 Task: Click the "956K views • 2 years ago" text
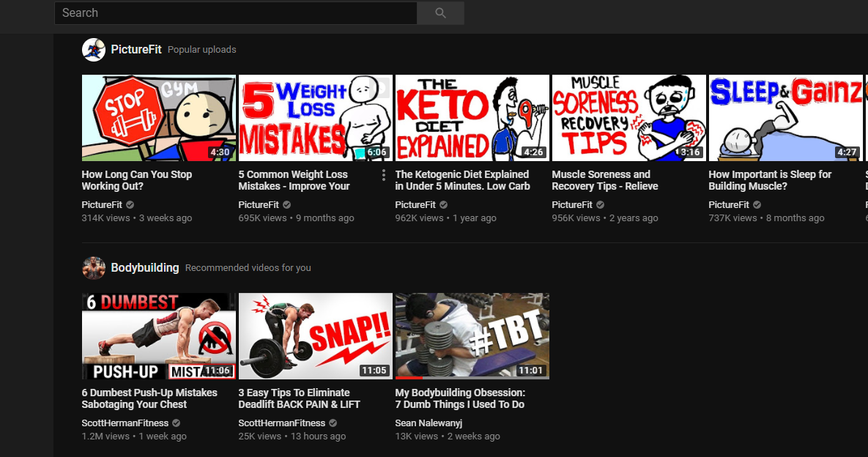(605, 218)
